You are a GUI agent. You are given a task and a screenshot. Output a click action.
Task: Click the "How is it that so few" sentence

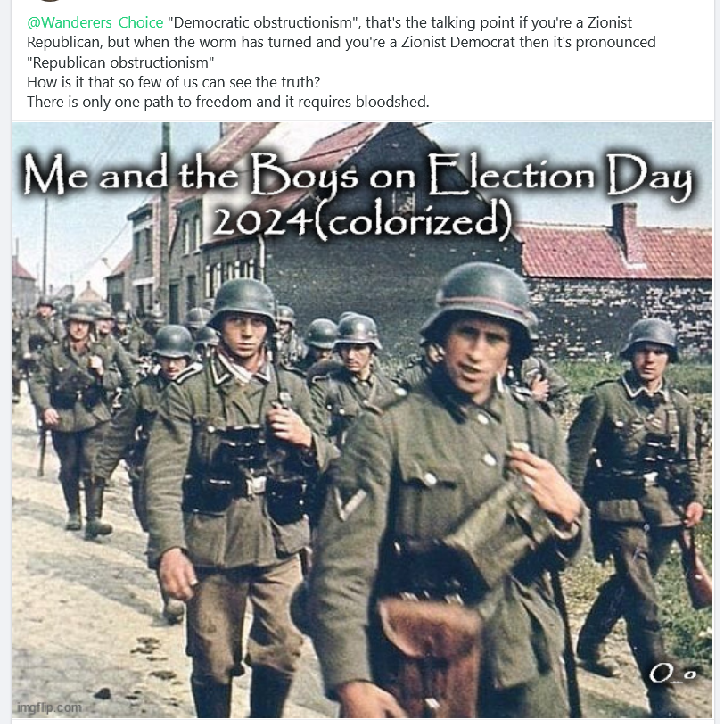174,82
